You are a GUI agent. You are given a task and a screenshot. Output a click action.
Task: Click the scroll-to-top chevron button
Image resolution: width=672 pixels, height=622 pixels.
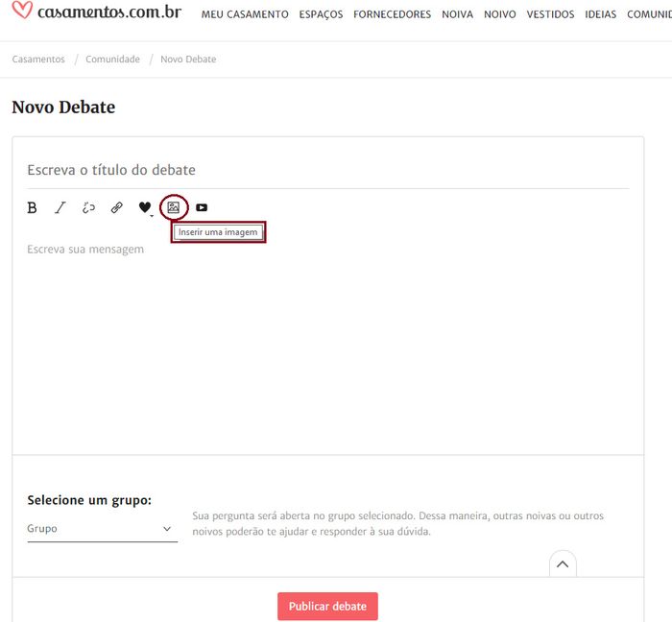[563, 564]
